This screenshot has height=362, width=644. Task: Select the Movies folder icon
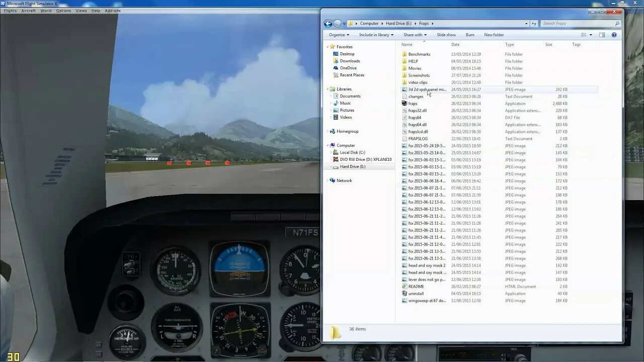click(405, 68)
